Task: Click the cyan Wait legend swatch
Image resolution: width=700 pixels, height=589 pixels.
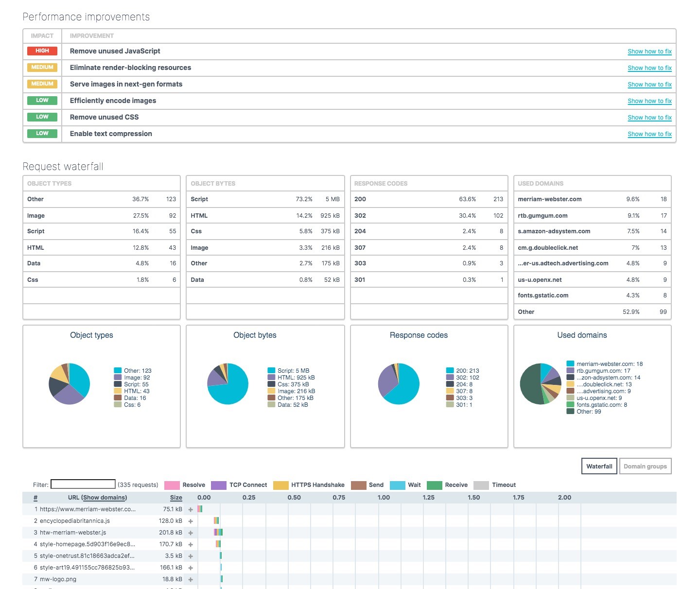Action: coord(397,485)
